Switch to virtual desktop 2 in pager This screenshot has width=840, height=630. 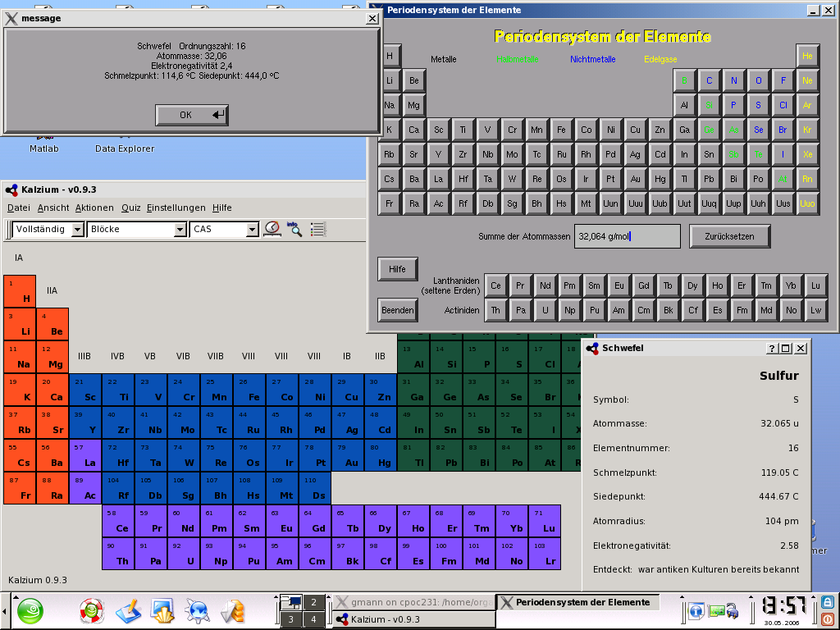tap(314, 602)
